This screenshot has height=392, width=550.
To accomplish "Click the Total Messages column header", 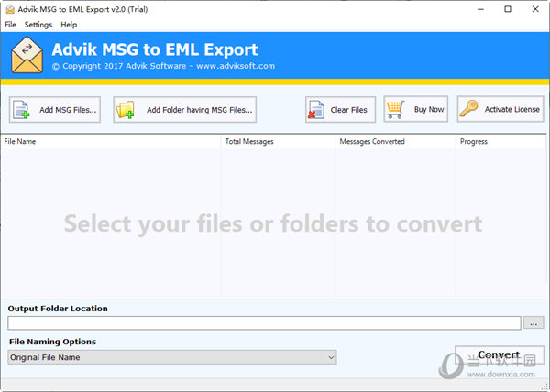I will pyautogui.click(x=278, y=142).
